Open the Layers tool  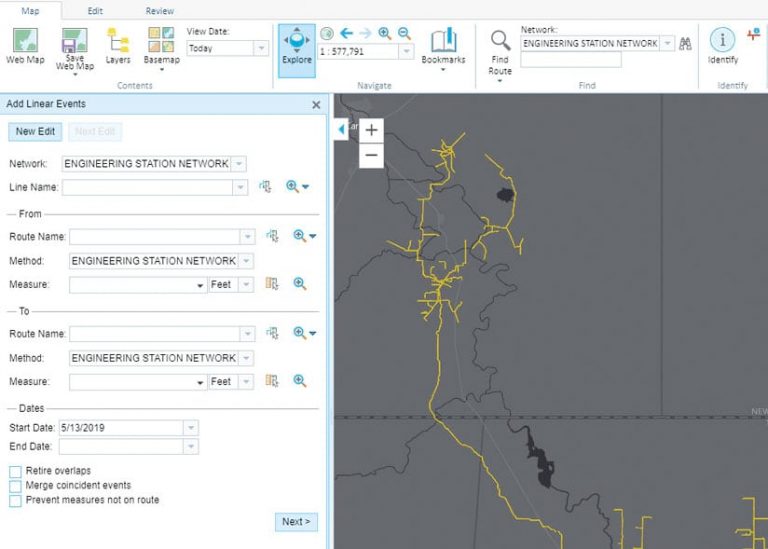(118, 46)
